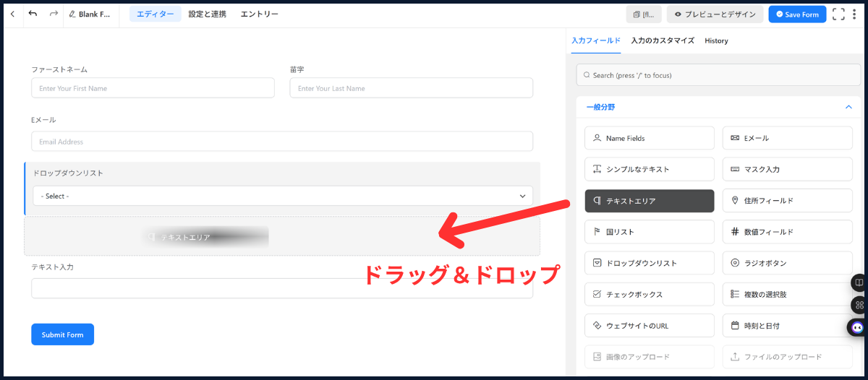This screenshot has height=380, width=868.
Task: Add the チェックボックス field
Action: coord(649,294)
